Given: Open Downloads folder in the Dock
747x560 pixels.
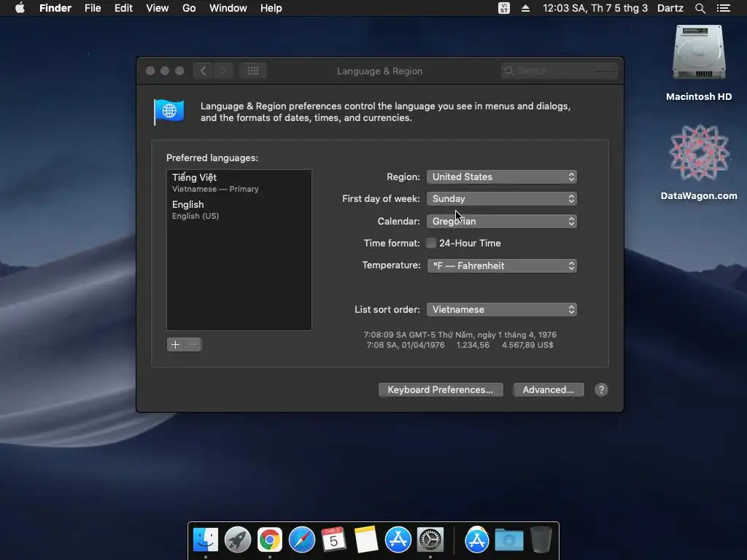Looking at the screenshot, I should (508, 540).
